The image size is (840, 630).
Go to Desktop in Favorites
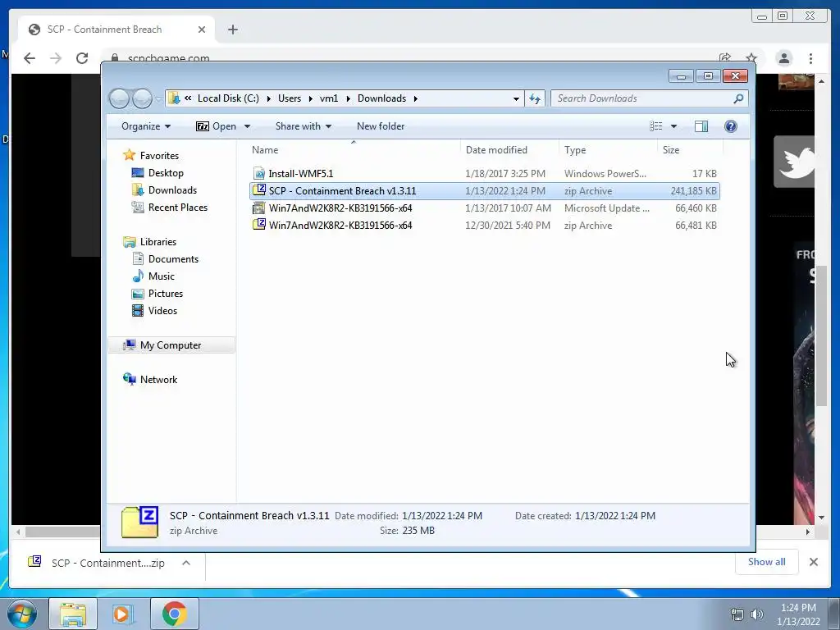(x=166, y=173)
